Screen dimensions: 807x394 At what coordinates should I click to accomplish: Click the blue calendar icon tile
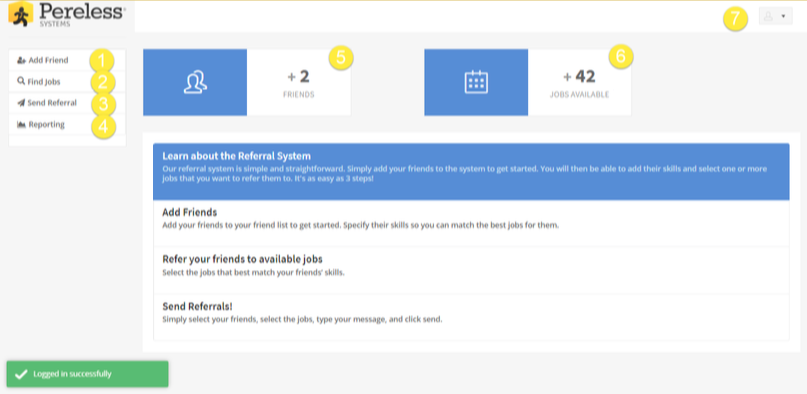[x=476, y=82]
